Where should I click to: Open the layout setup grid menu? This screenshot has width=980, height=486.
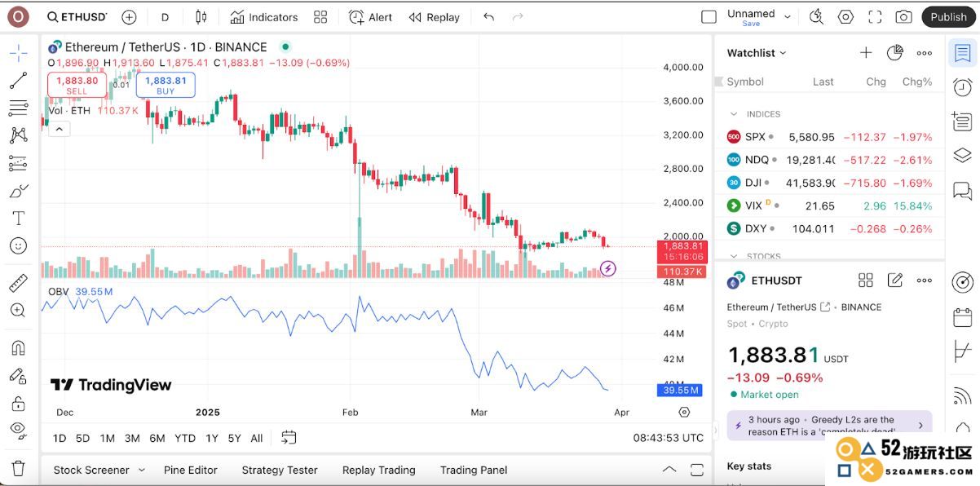tap(320, 17)
